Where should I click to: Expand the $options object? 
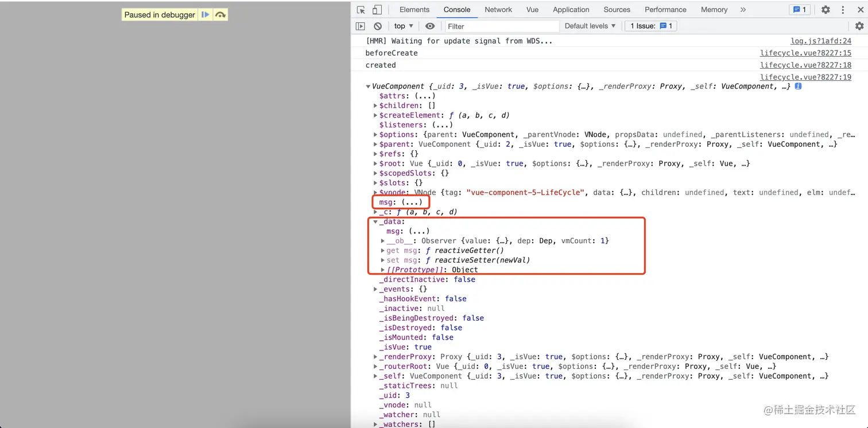375,135
